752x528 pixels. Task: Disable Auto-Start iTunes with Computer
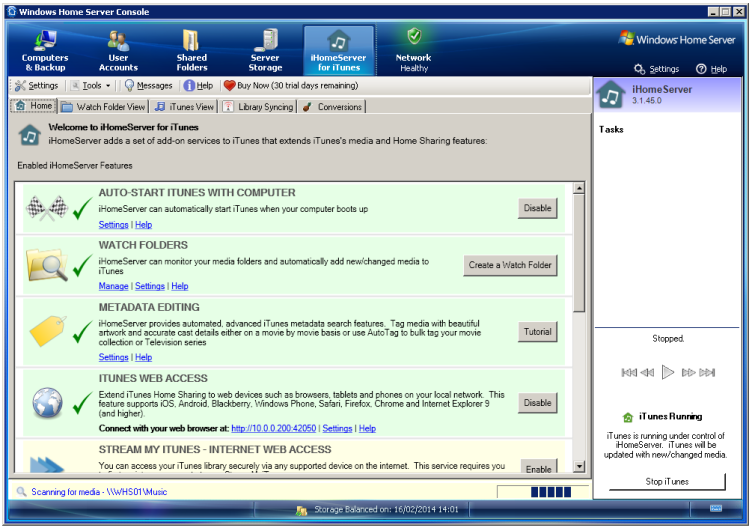point(537,208)
